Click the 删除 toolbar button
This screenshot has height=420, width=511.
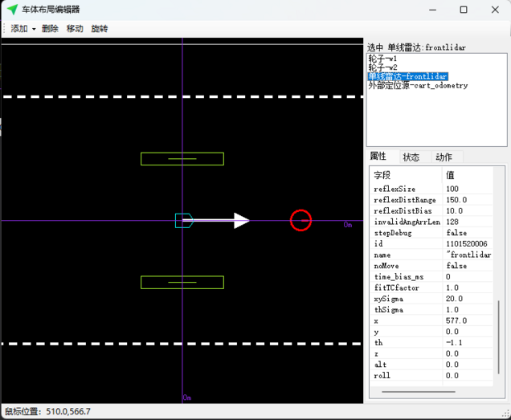click(50, 28)
